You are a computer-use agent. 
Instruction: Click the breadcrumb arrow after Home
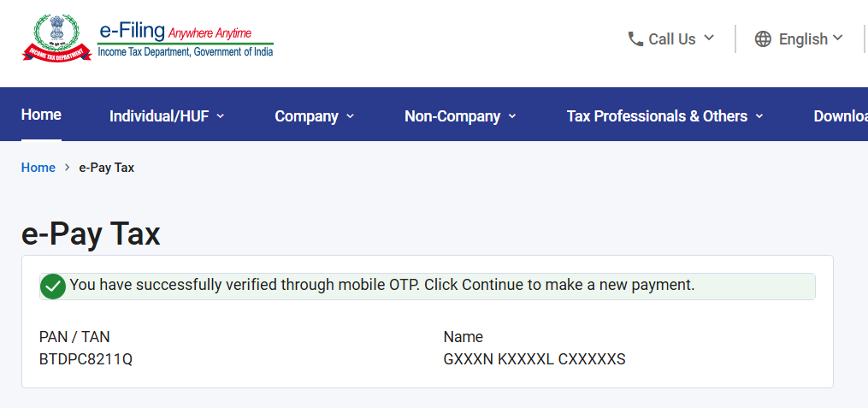(67, 168)
